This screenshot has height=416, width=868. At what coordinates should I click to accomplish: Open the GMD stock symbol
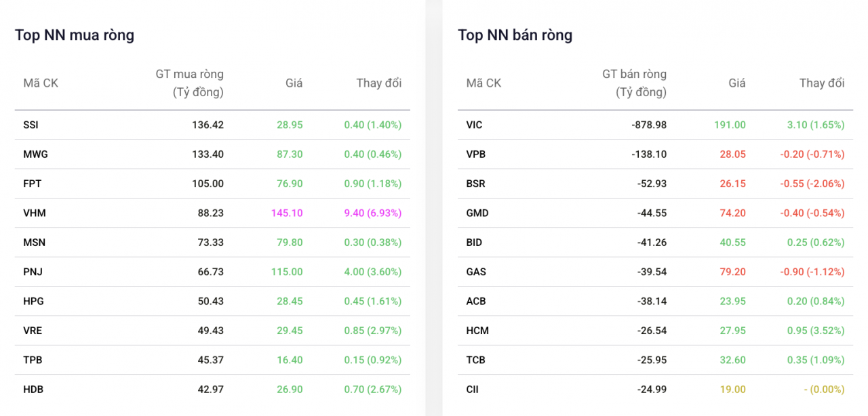click(477, 213)
